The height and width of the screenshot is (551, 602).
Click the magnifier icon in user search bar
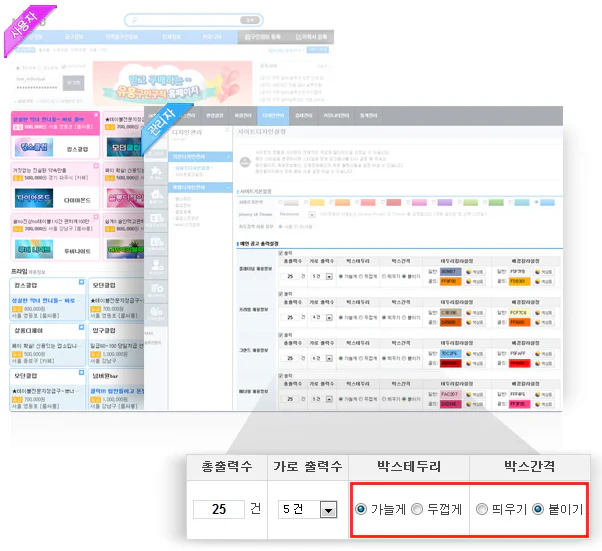tap(134, 20)
